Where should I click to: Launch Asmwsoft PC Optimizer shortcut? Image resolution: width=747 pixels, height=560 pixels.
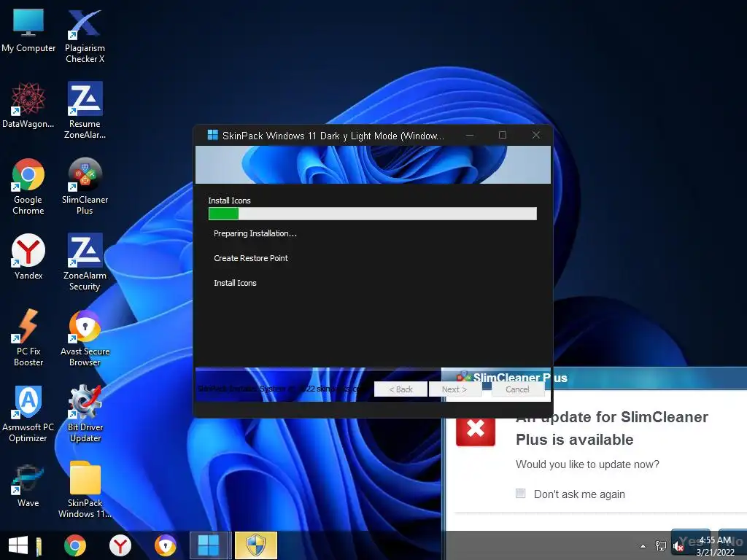28,413
